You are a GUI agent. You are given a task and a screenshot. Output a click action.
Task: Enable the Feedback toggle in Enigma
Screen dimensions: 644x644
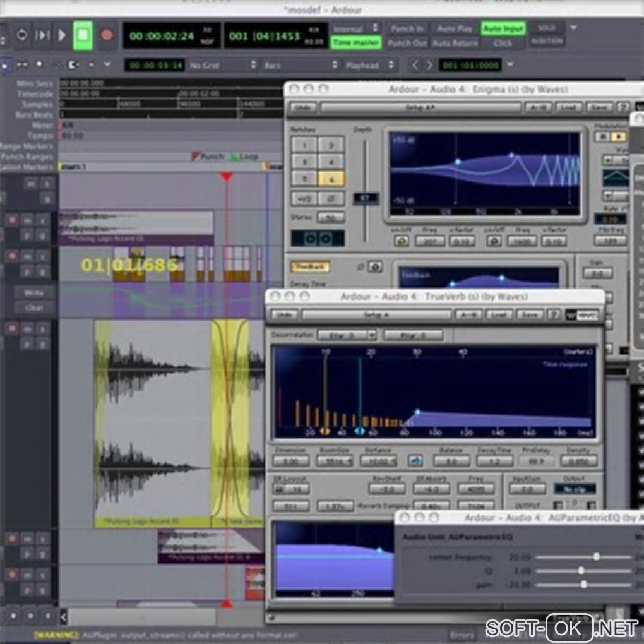[310, 267]
